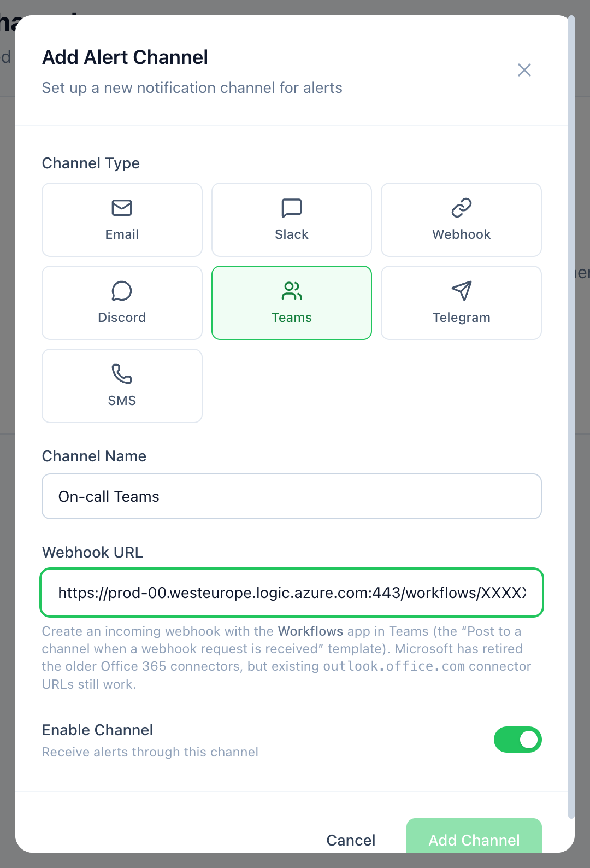Image resolution: width=590 pixels, height=868 pixels.
Task: Pick the Webhook channel type
Action: pos(461,220)
